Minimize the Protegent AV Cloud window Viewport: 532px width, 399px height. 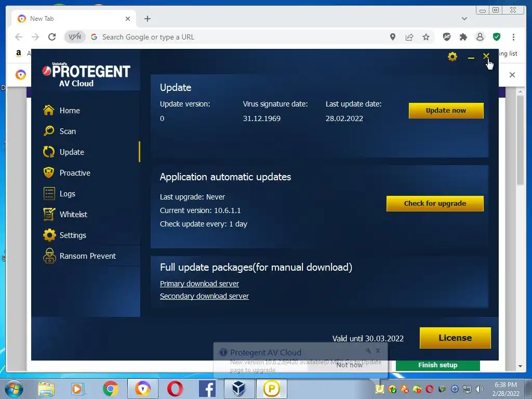click(x=471, y=58)
